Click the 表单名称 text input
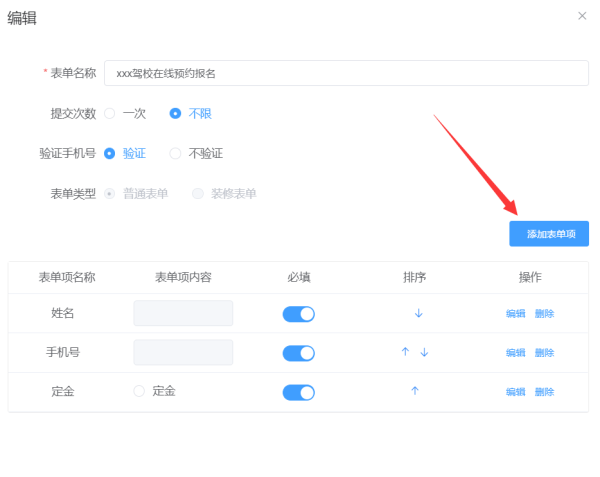The height and width of the screenshot is (477, 600). click(x=346, y=73)
